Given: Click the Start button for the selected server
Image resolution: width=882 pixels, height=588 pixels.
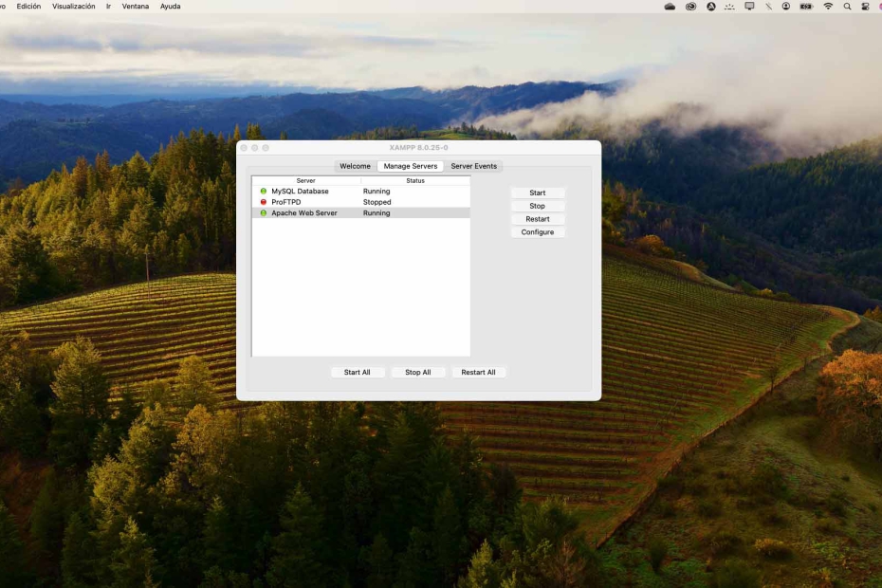Looking at the screenshot, I should [537, 193].
